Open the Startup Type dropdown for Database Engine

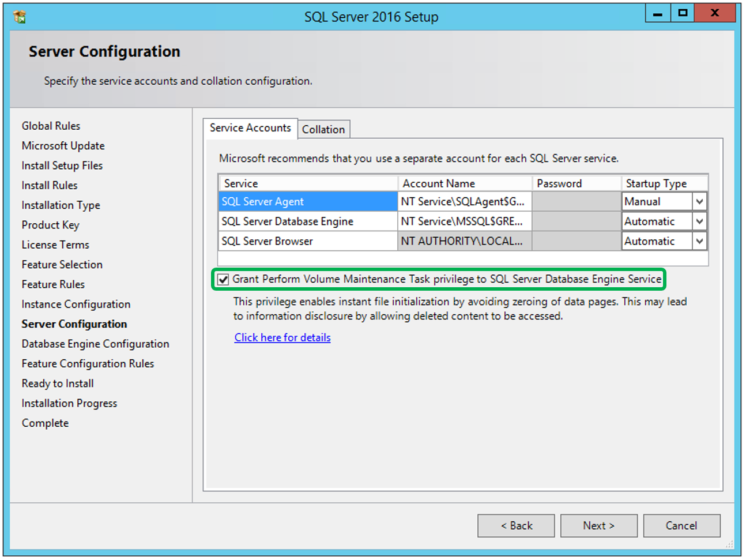pos(699,221)
